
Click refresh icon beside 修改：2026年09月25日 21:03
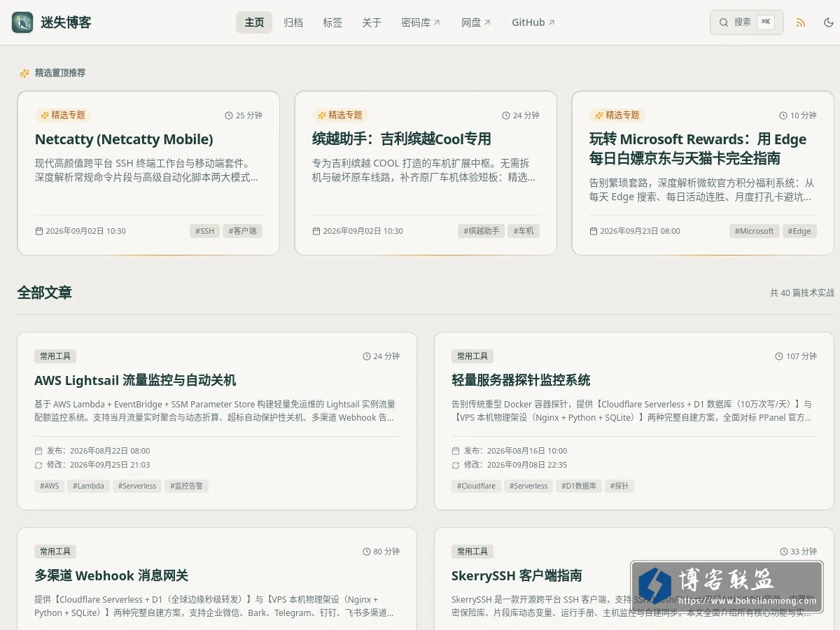(x=38, y=465)
